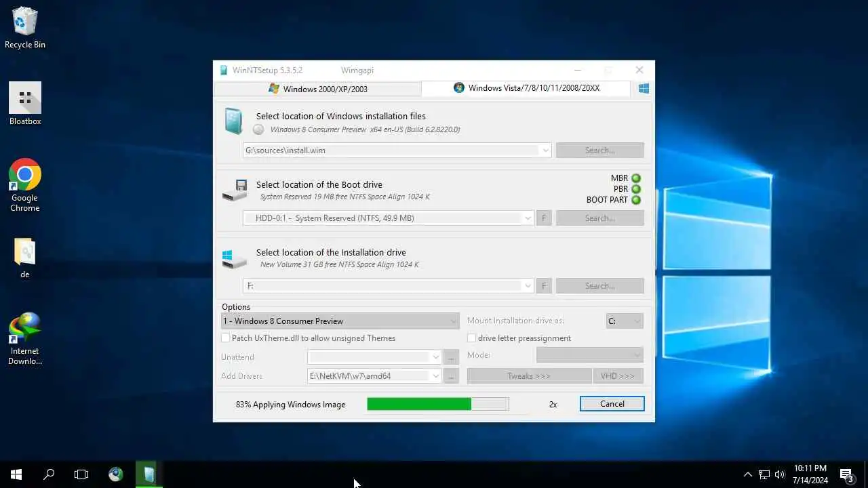This screenshot has width=868, height=488.
Task: Open the notification center icon
Action: click(846, 474)
